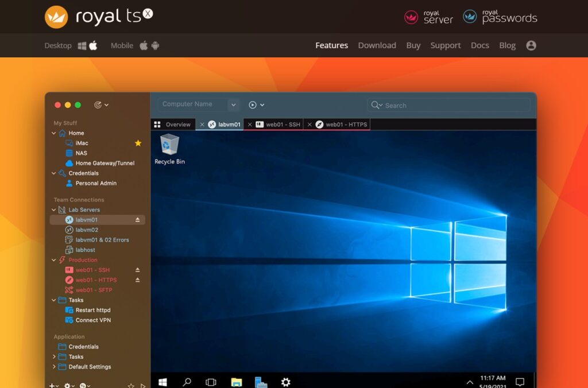Collapse the Lab Servers folder
The height and width of the screenshot is (388, 588).
click(x=53, y=210)
